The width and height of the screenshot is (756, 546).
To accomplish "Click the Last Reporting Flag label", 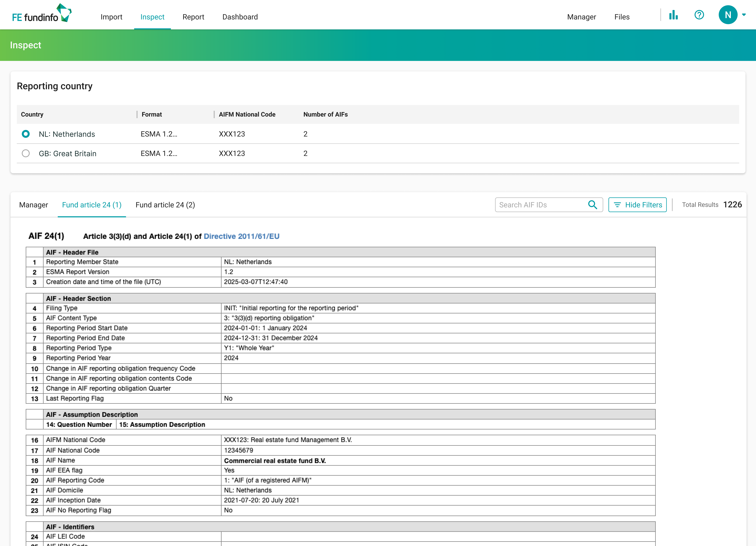I will click(75, 398).
